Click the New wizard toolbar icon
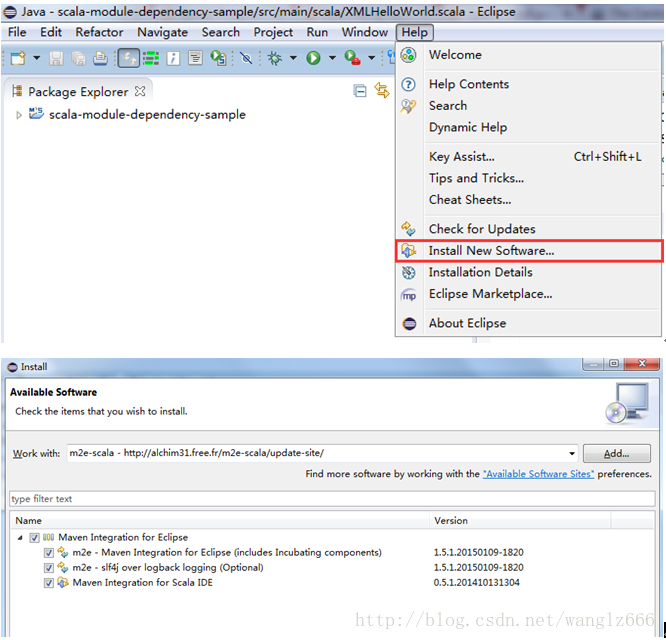The width and height of the screenshot is (666, 640). (x=18, y=58)
